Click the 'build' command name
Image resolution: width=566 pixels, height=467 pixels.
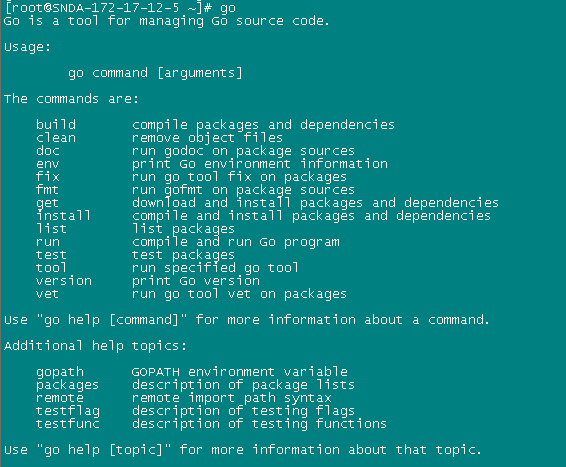coord(56,125)
